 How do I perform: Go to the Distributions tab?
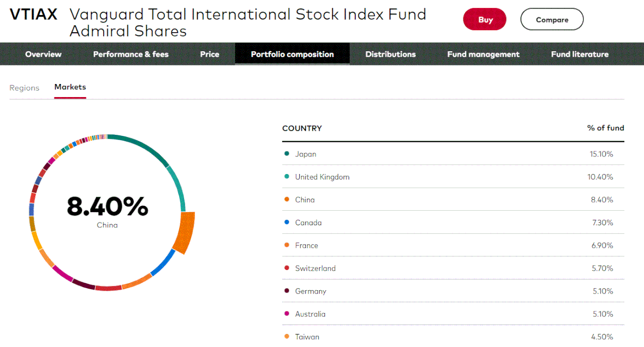point(390,54)
